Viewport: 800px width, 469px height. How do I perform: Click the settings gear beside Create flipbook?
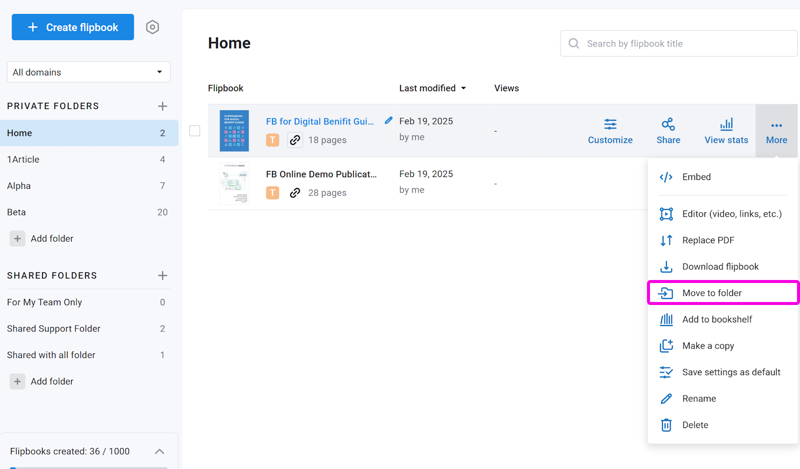coord(152,28)
